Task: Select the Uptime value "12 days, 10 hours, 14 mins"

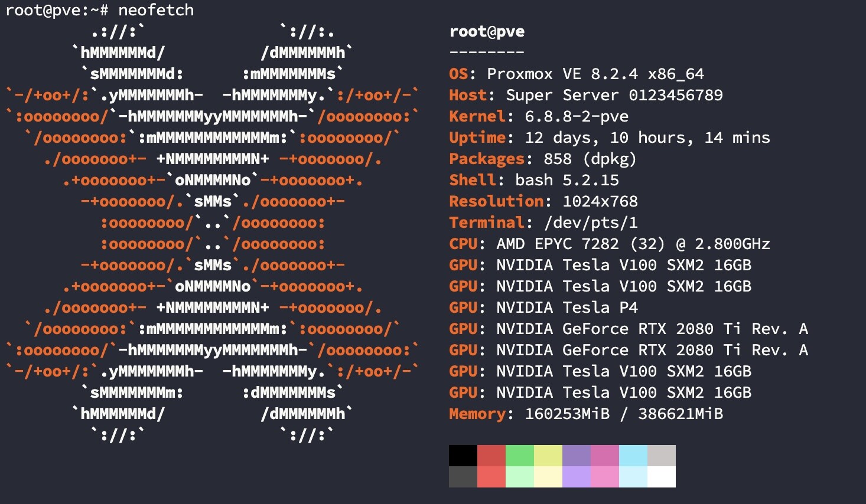Action: [647, 138]
